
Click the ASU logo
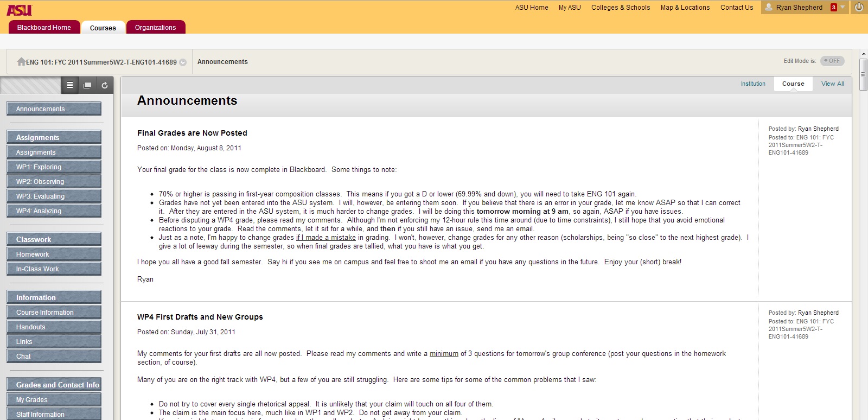[x=19, y=10]
